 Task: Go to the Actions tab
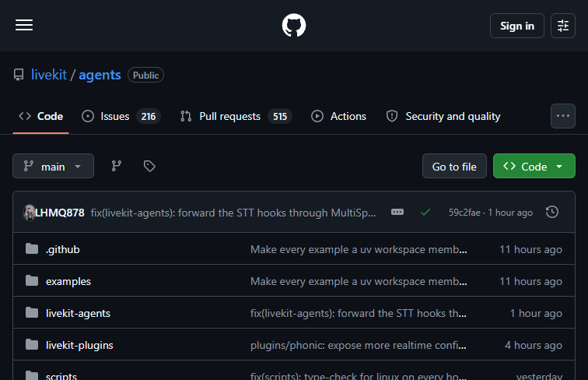click(338, 116)
